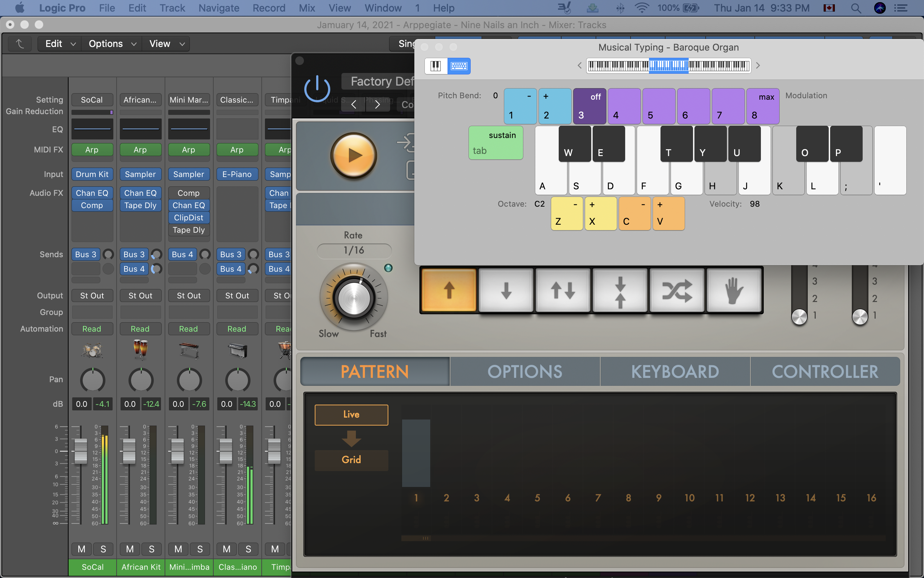
Task: Click the Z octave down key
Action: click(x=567, y=214)
